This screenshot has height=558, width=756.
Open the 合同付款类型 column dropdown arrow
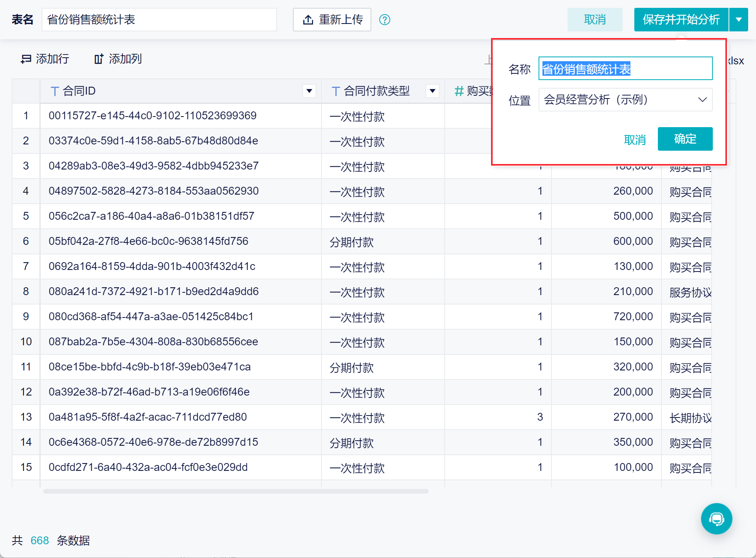click(433, 91)
